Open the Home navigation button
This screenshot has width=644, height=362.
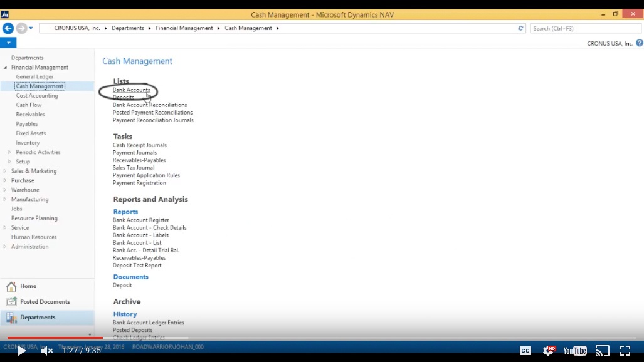click(x=47, y=286)
